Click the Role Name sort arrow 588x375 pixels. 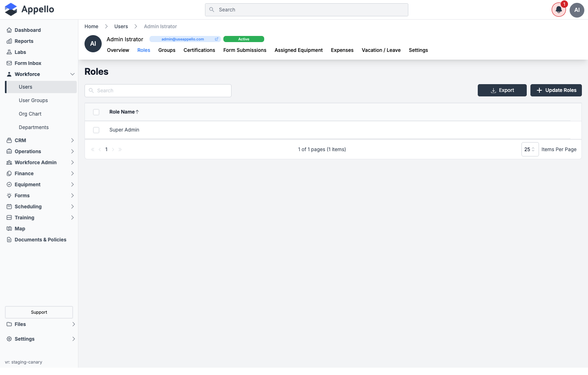click(137, 112)
